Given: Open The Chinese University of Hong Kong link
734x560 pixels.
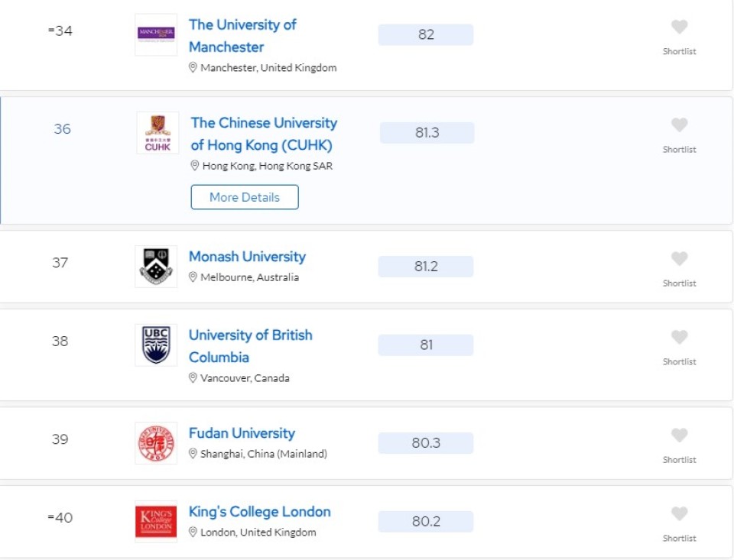Looking at the screenshot, I should pos(263,134).
